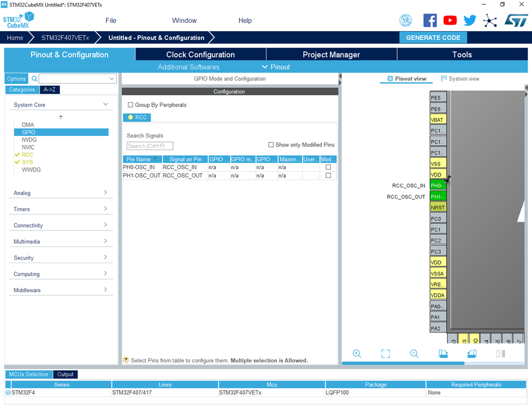Screen dimensions: 532x409
Task: Rotate the chip view counter-clockwise icon
Action: (471, 354)
